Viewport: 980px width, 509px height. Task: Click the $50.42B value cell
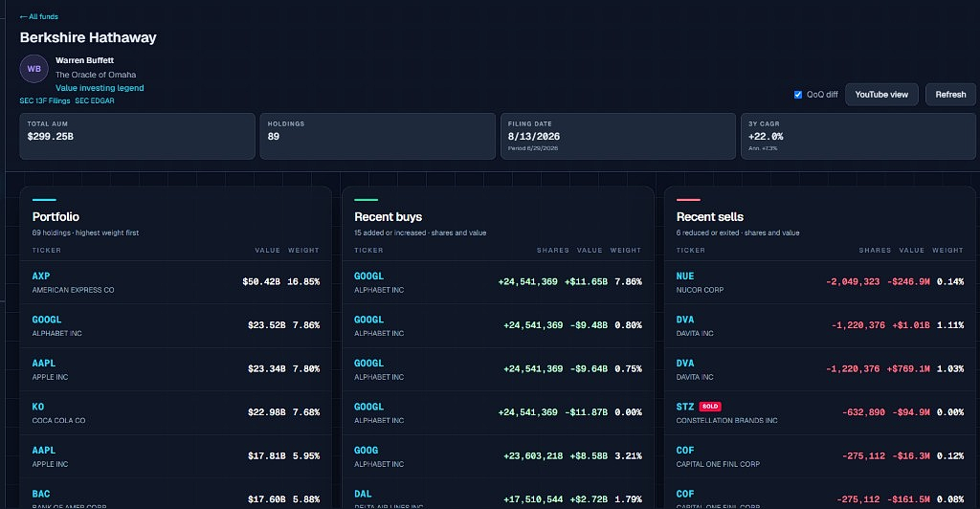pyautogui.click(x=261, y=281)
